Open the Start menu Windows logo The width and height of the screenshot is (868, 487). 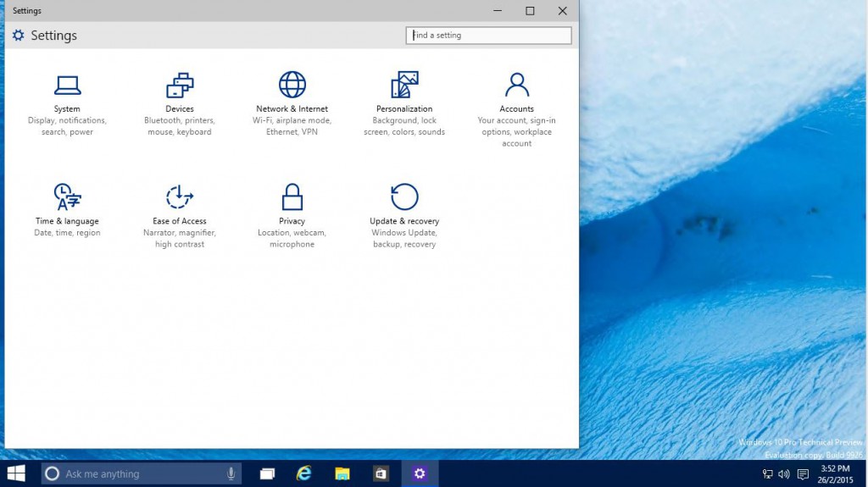coord(16,473)
